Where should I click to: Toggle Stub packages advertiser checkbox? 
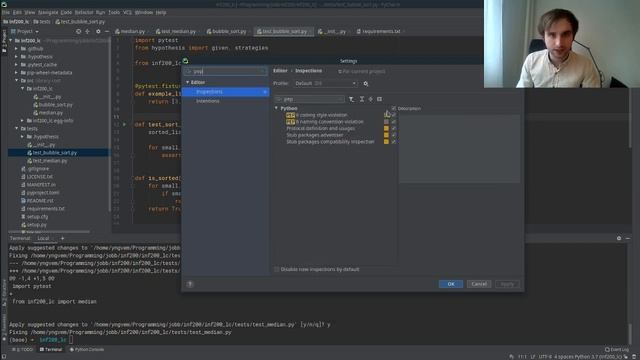(394, 135)
